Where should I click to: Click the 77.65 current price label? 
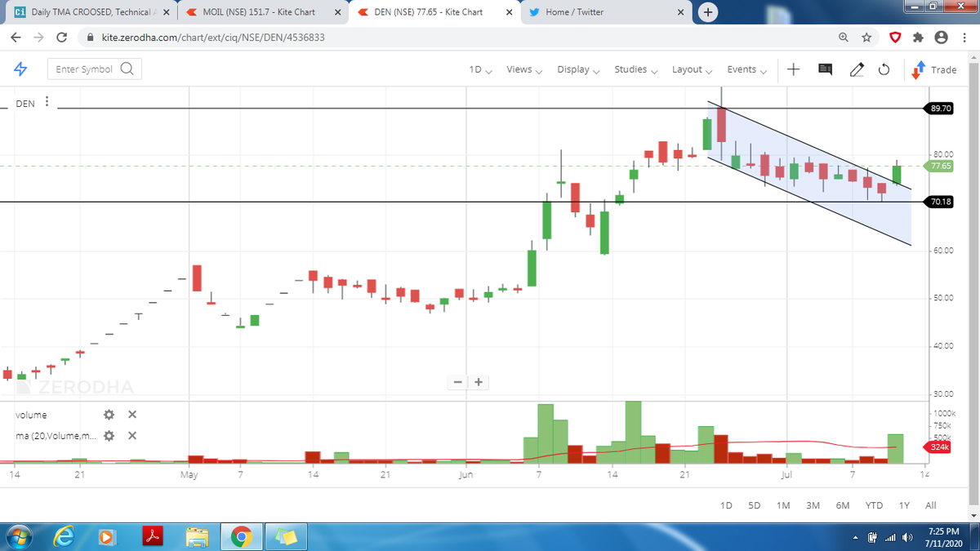[940, 166]
